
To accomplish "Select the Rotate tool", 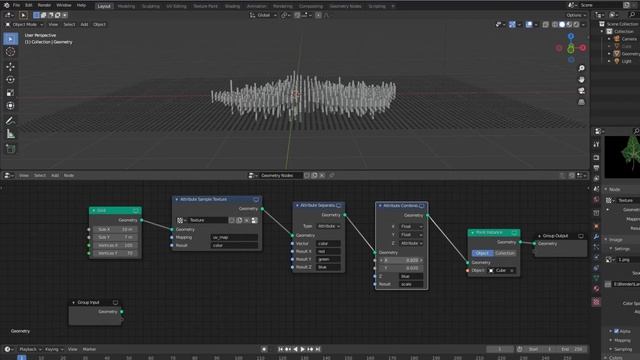I will point(11,80).
